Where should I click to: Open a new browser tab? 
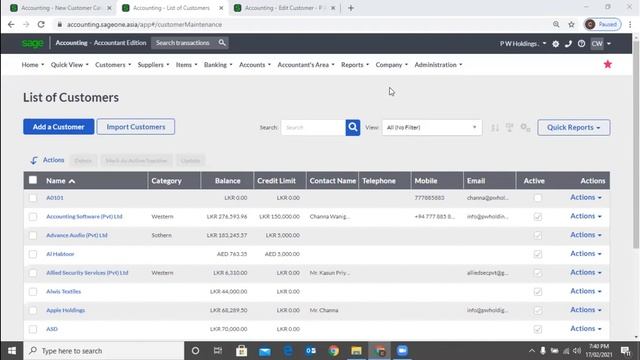[x=351, y=8]
